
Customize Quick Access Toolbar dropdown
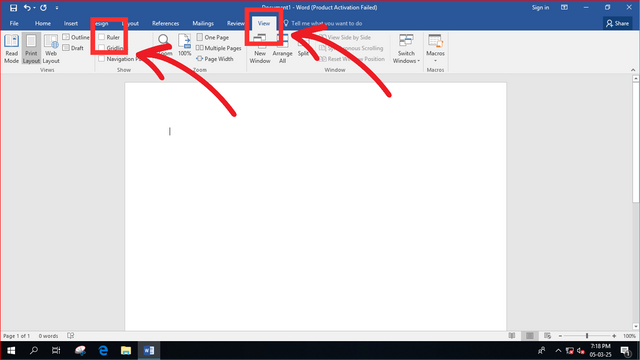(x=57, y=8)
